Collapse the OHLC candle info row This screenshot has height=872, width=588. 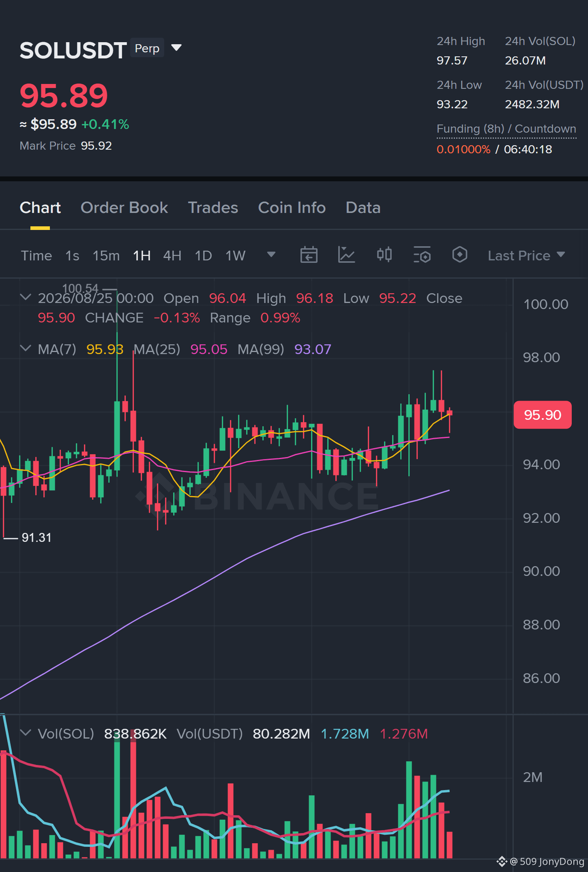(26, 297)
